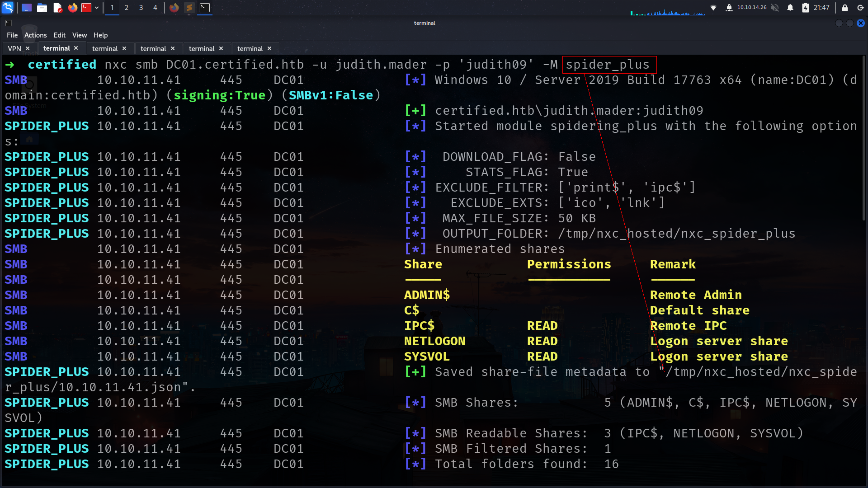
Task: Click the Total folders found line
Action: pos(527,464)
